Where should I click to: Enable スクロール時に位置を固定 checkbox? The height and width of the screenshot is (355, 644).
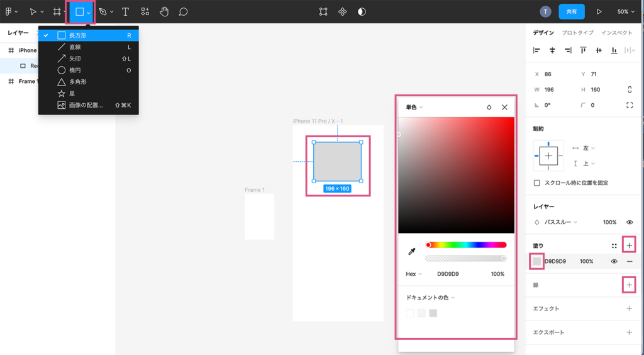(536, 183)
